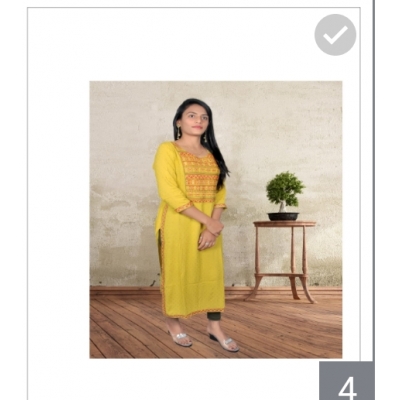The width and height of the screenshot is (400, 400).
Task: Click the number 4 badge
Action: 347,381
